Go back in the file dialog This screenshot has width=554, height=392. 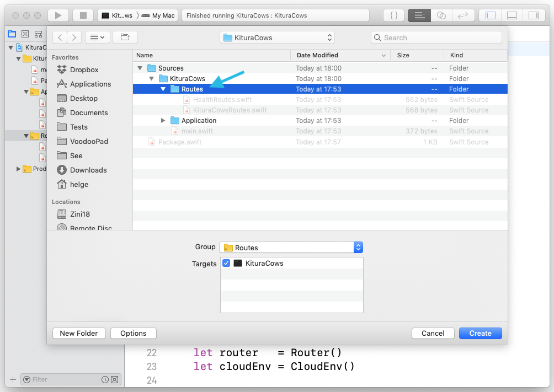pos(60,37)
